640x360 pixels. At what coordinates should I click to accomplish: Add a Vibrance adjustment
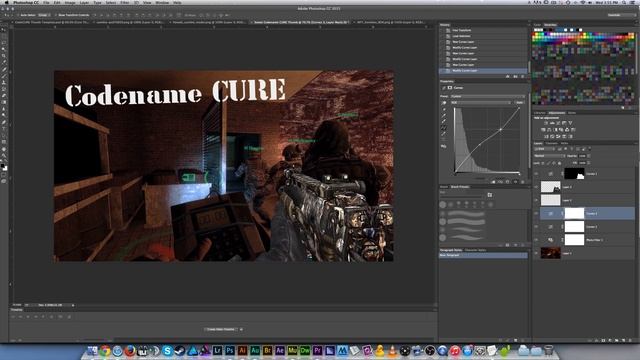[x=570, y=123]
